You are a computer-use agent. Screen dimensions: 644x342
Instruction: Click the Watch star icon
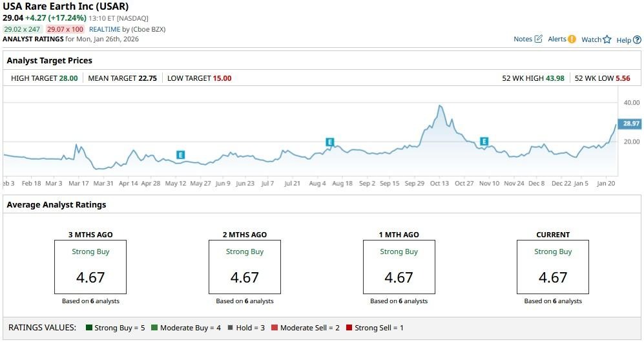tap(607, 39)
